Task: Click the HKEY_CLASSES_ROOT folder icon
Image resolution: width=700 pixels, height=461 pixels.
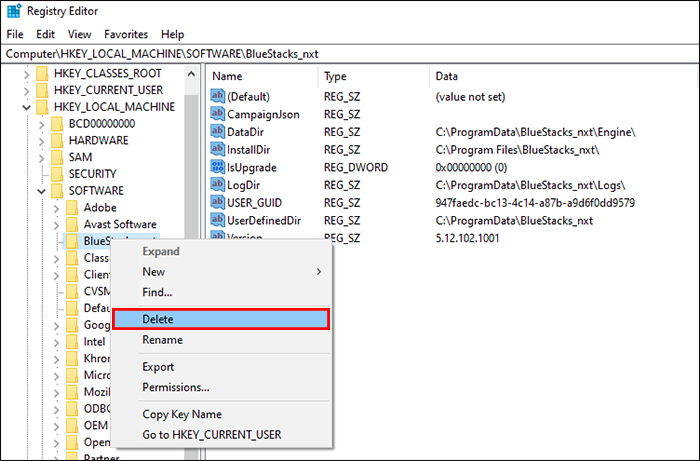Action: [x=42, y=73]
